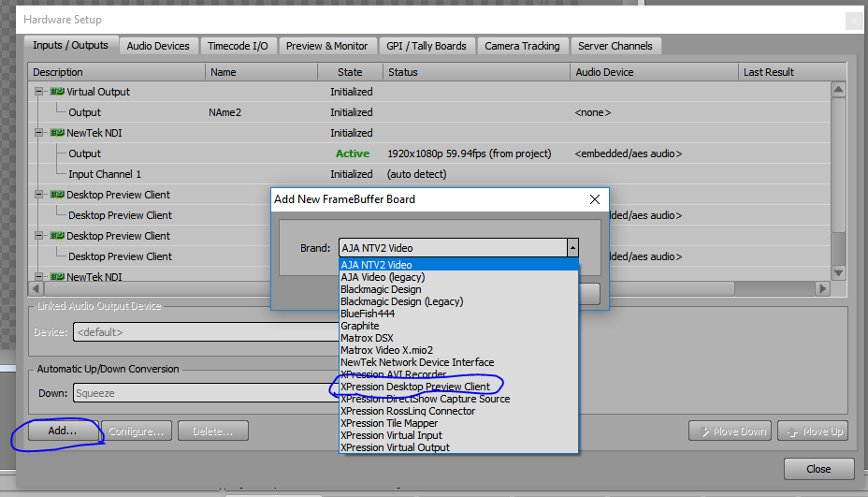Choose XPression RossLinq Connector

tap(458, 411)
